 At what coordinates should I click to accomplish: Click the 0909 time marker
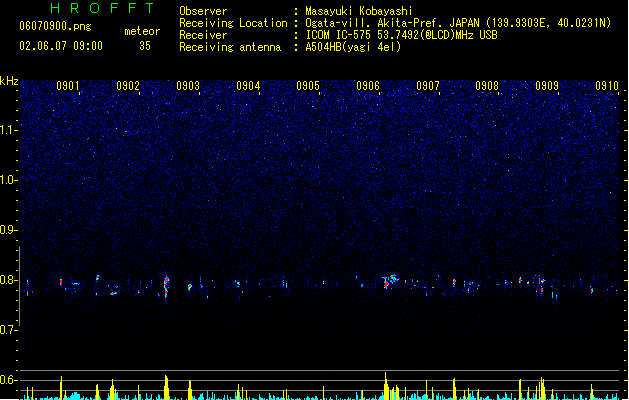[547, 86]
